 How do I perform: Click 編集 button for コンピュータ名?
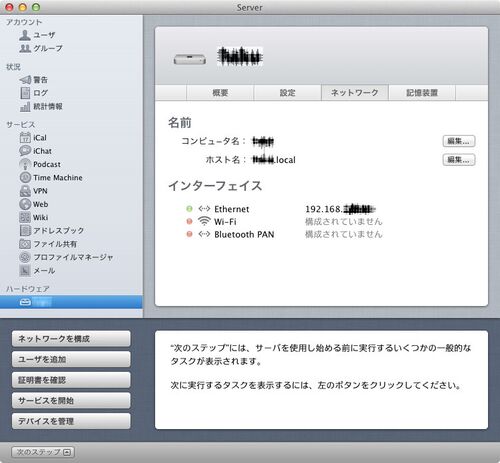(x=459, y=141)
